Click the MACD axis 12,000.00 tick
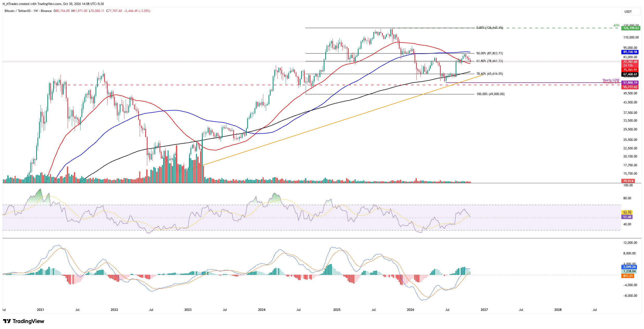 [x=630, y=243]
